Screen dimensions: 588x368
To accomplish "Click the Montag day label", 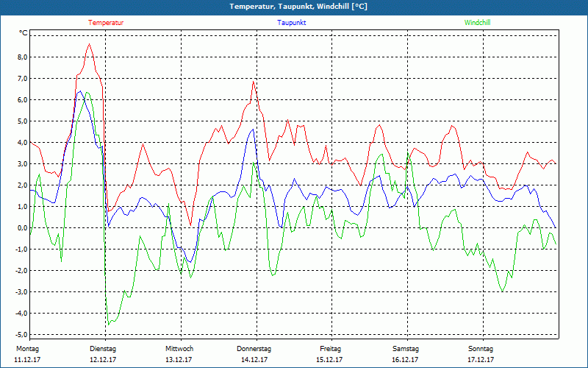I will pyautogui.click(x=27, y=349).
